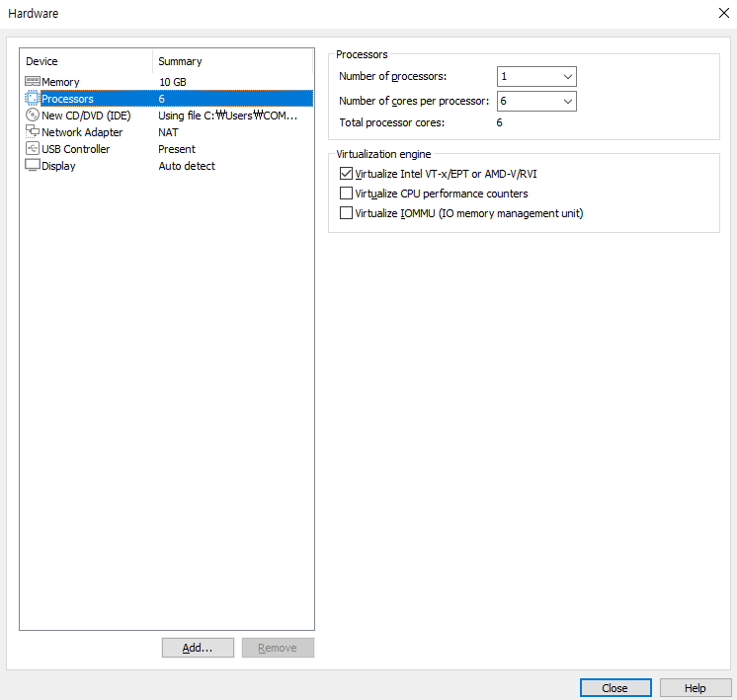Open the Help button
Viewport: 737px width, 700px height.
coord(696,688)
